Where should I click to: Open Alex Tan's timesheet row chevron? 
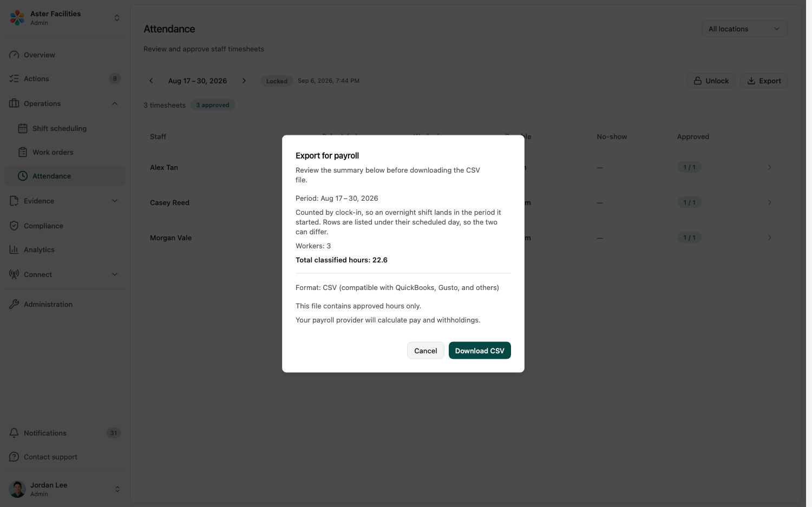(769, 167)
